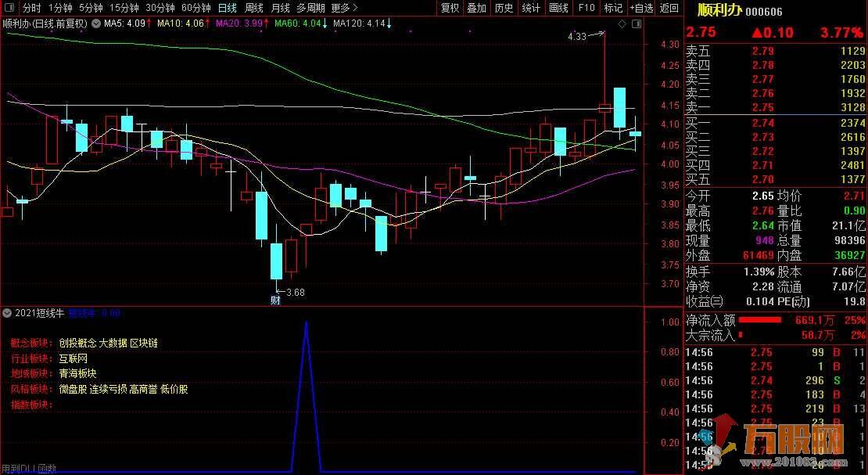Select the 多周期 view tab
Image resolution: width=868 pixels, height=475 pixels.
(312, 8)
